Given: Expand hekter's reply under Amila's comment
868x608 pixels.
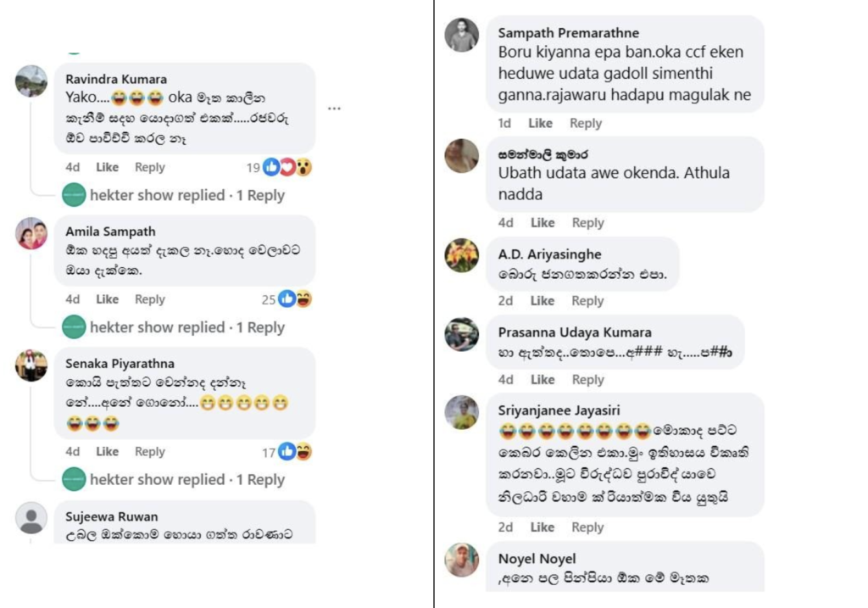Looking at the screenshot, I should click(186, 327).
